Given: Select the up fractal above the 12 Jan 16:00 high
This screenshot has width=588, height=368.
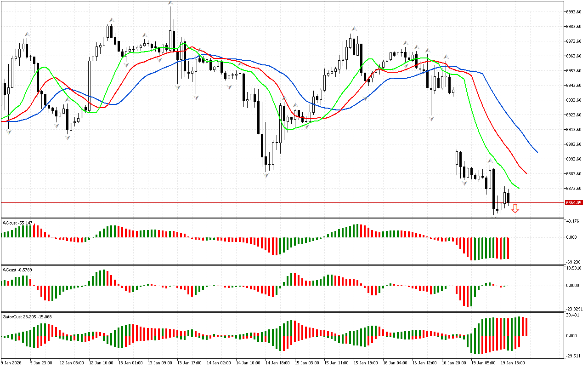Looking at the screenshot, I should coord(111,20).
